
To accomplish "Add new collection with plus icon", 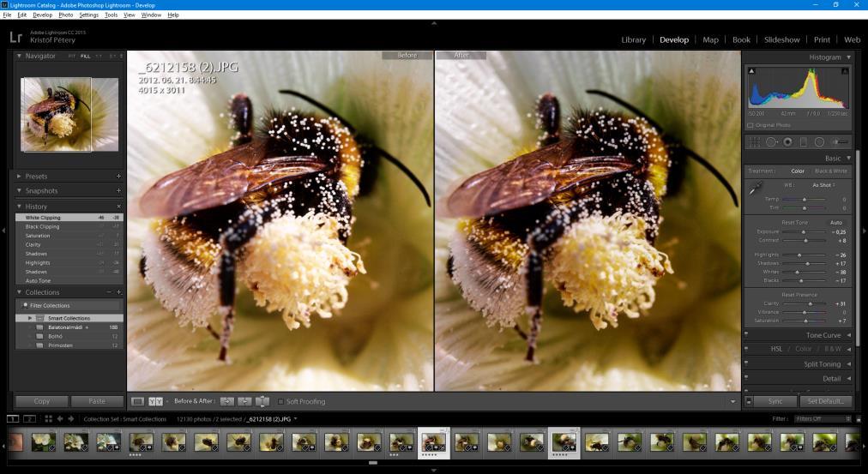I will [118, 292].
